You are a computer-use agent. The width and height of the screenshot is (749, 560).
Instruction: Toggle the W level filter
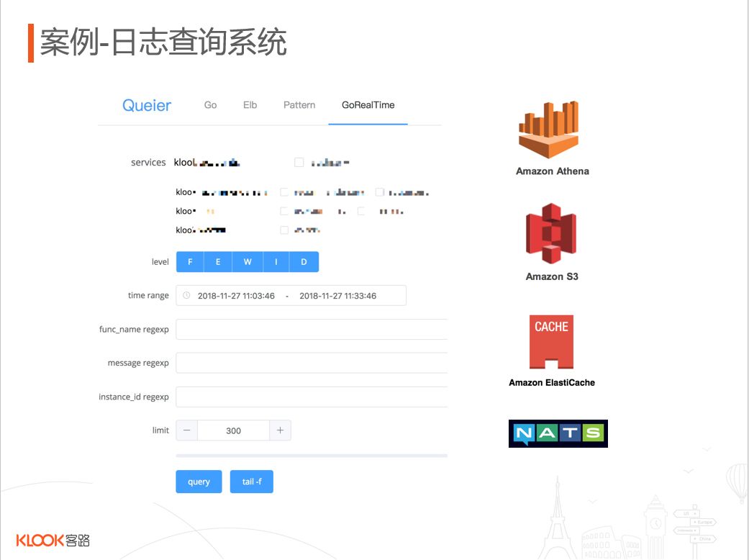point(247,262)
